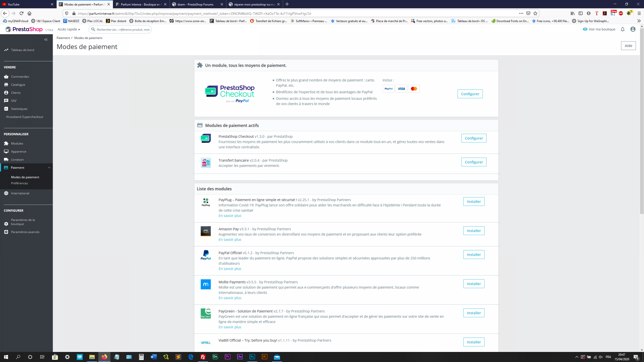The image size is (644, 362).
Task: Install the PayPal Officiel module
Action: coord(474,255)
